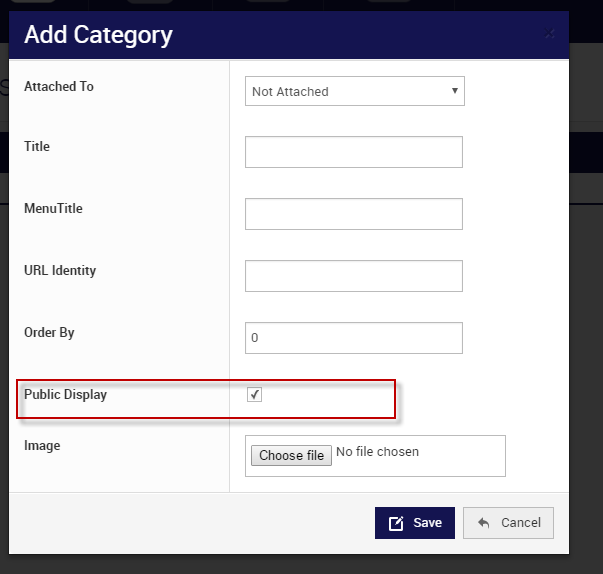Viewport: 603px width, 574px height.
Task: Click the Public Display label
Action: (x=65, y=395)
